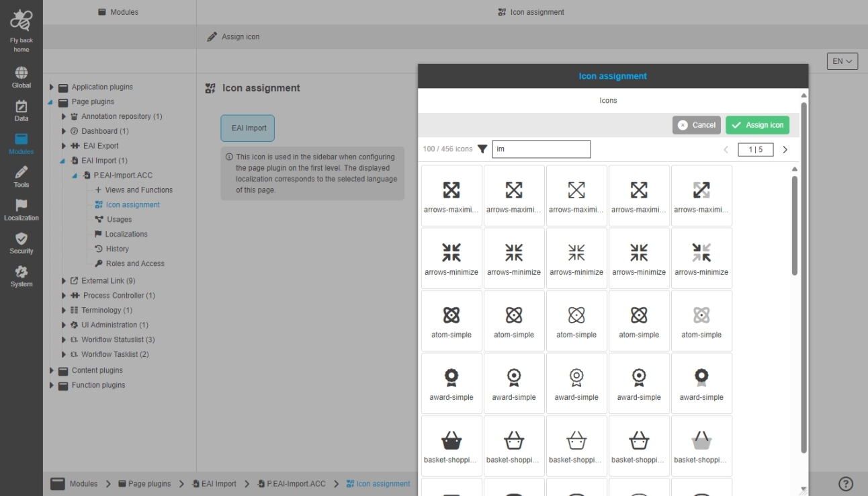This screenshot has height=496, width=868.
Task: Open the Tools section
Action: [21, 176]
